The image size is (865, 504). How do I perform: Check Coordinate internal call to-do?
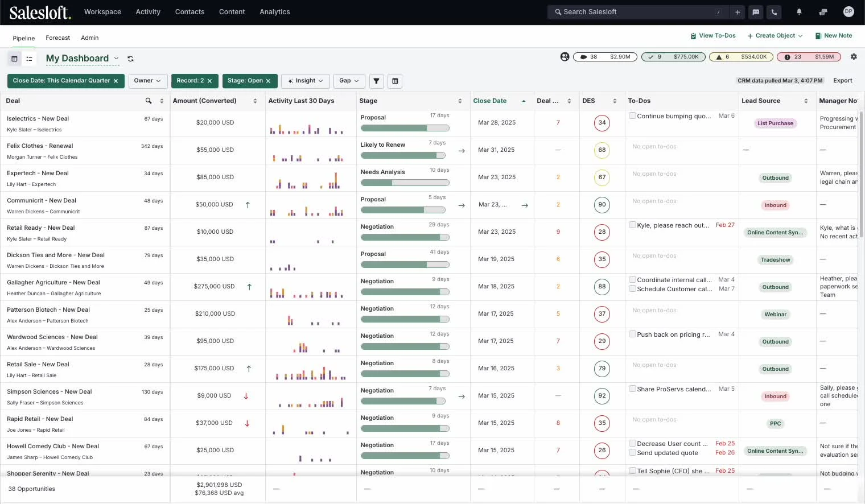[632, 279]
